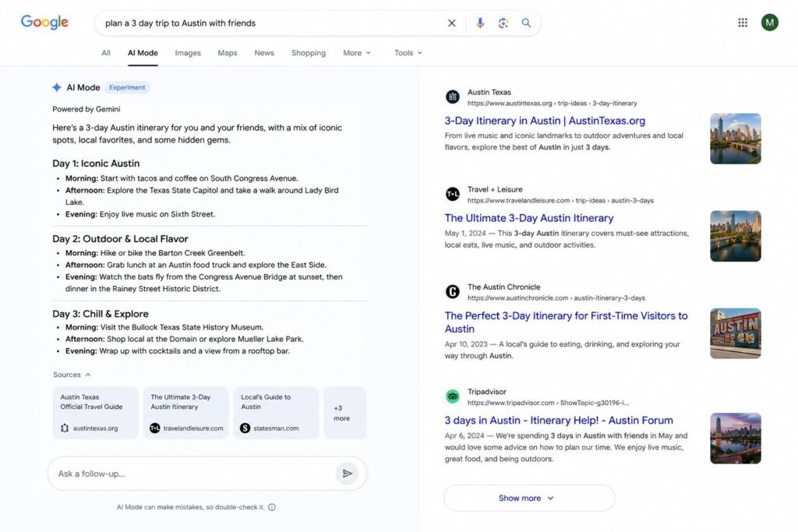Click statesman.com icon in source card
The width and height of the screenshot is (798, 532).
point(245,428)
